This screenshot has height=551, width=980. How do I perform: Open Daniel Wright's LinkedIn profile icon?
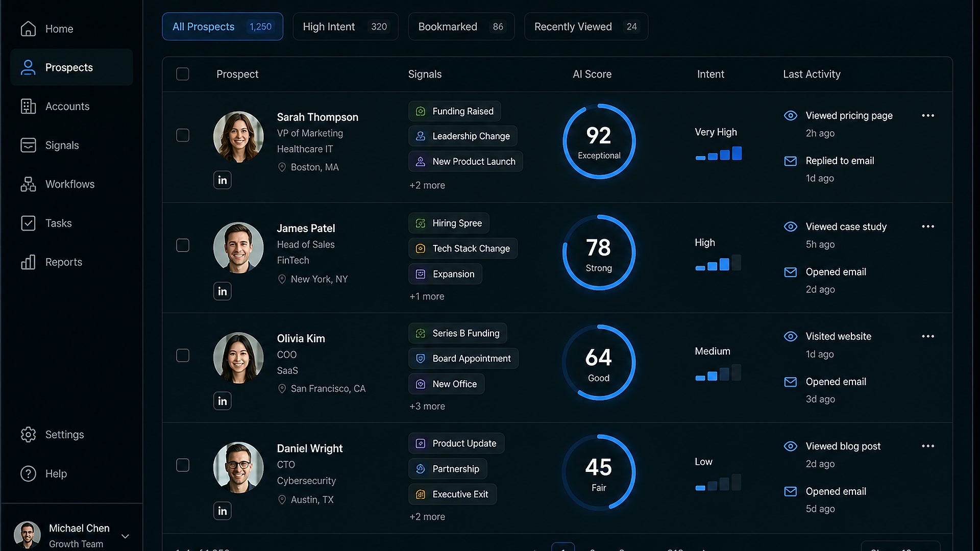pos(222,511)
